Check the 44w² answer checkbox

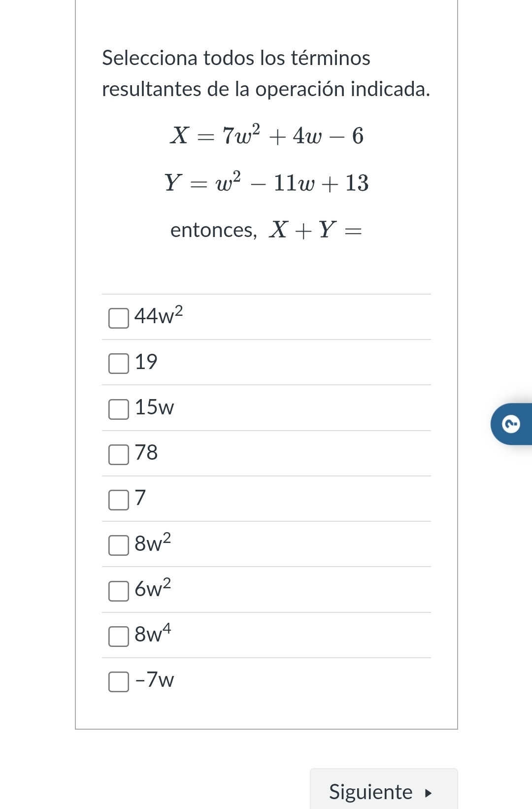click(x=119, y=318)
